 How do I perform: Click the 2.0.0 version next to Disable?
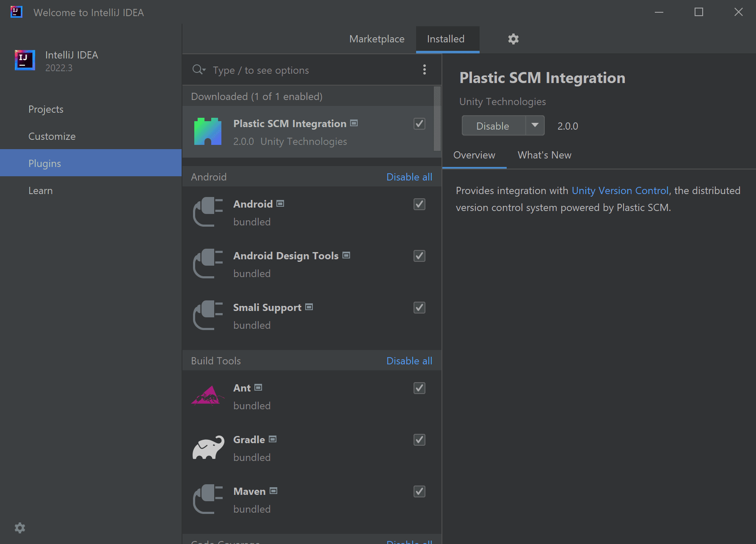coord(568,126)
